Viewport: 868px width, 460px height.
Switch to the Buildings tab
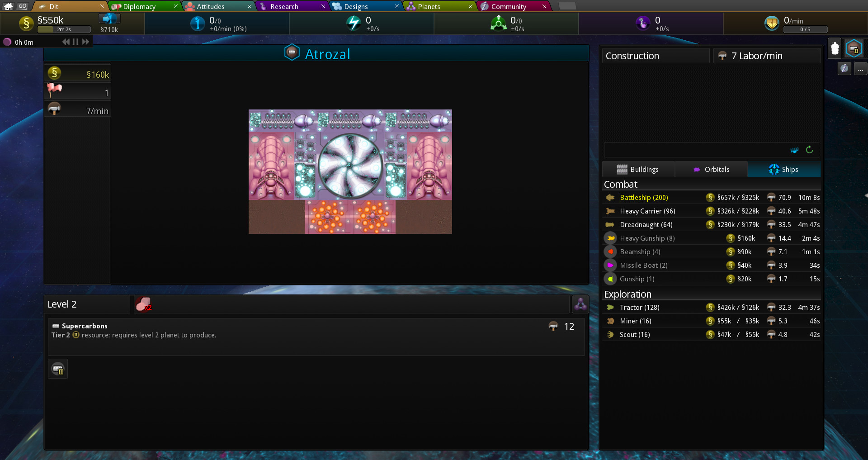[638, 169]
